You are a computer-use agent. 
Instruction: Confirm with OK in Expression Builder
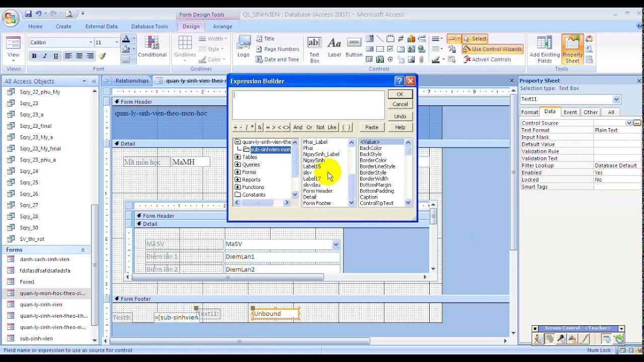(x=400, y=95)
